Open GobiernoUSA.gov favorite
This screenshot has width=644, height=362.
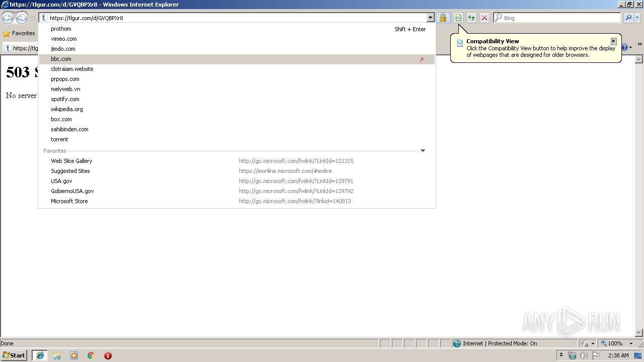[237, 191]
